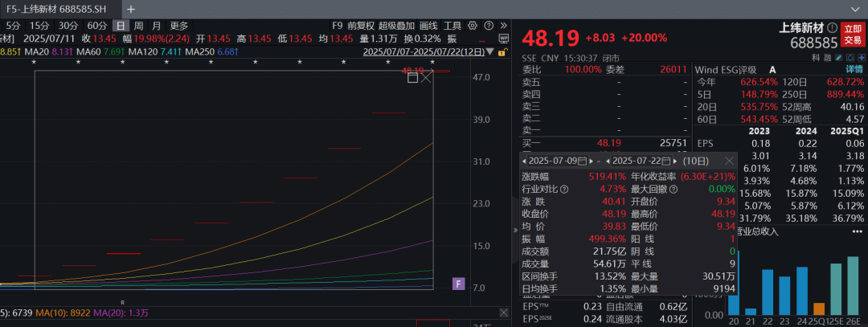868x327 pixels.
Task: Switch to 60分 period tab
Action: tap(96, 26)
